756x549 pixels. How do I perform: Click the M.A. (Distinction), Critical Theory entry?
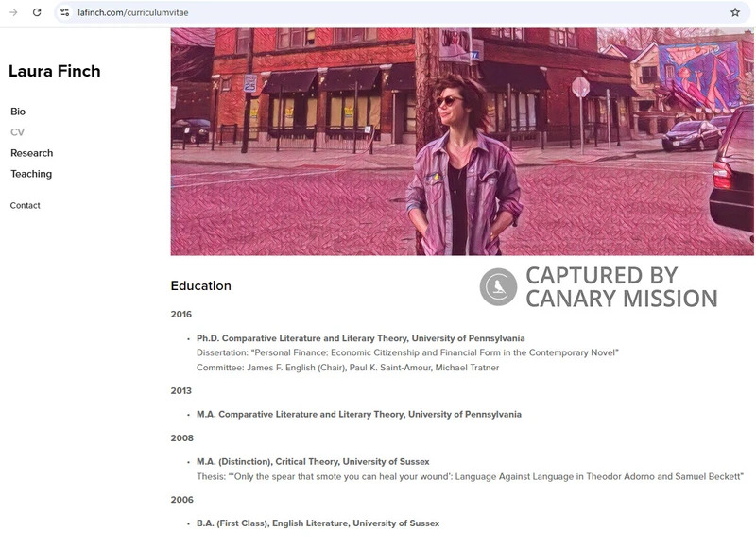coord(313,462)
